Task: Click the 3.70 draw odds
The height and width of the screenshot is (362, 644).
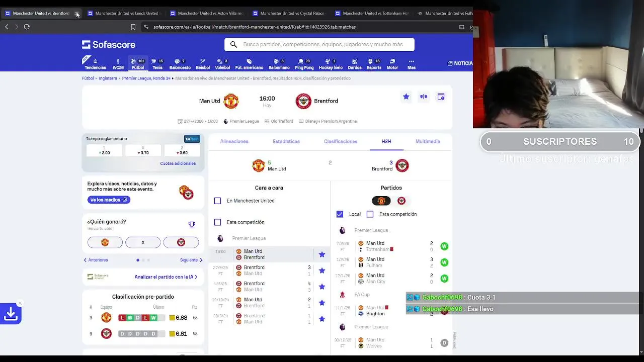Action: pos(143,150)
